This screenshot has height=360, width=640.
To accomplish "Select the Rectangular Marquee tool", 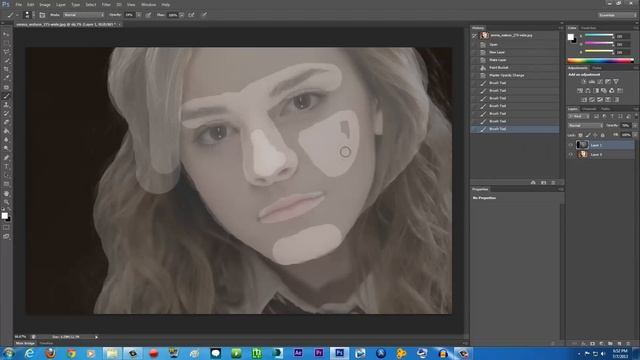I will click(6, 43).
